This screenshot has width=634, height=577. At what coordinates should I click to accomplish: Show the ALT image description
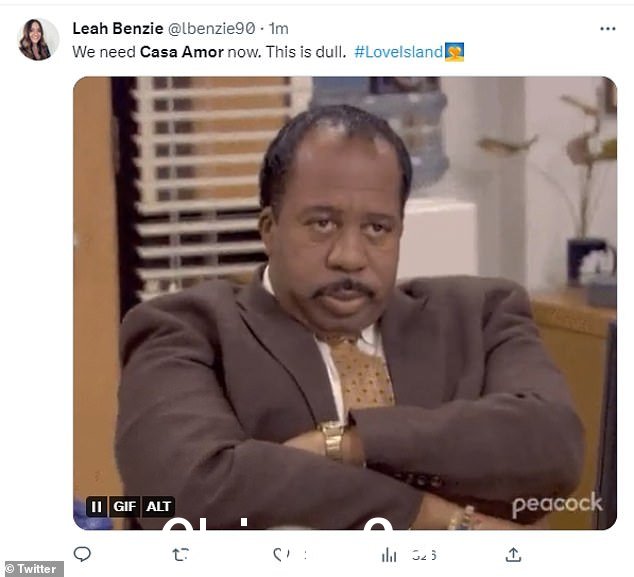[158, 506]
